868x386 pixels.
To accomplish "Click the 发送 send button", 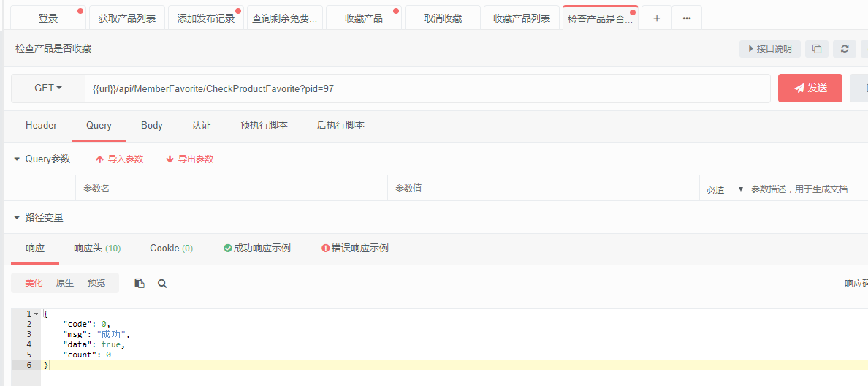I will tap(810, 88).
